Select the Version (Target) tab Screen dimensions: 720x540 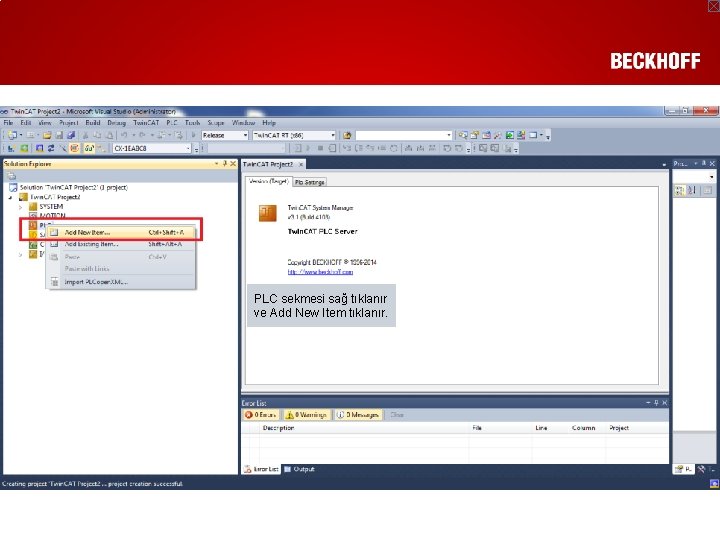268,181
